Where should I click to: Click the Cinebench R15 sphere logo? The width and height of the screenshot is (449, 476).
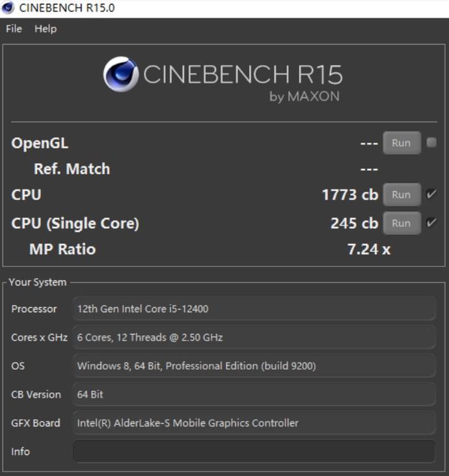pos(120,74)
